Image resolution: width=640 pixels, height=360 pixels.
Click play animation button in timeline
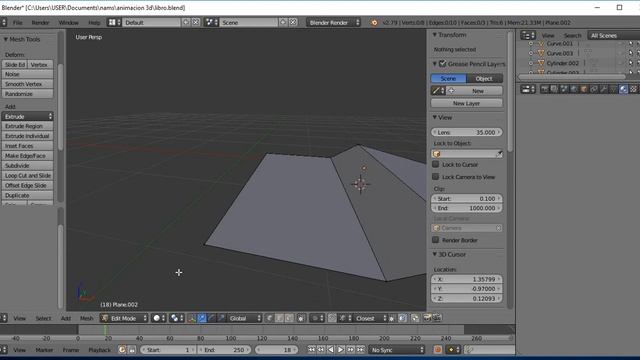click(340, 349)
